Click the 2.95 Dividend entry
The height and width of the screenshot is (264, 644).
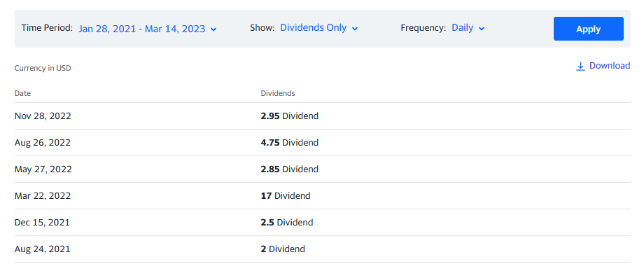click(290, 116)
